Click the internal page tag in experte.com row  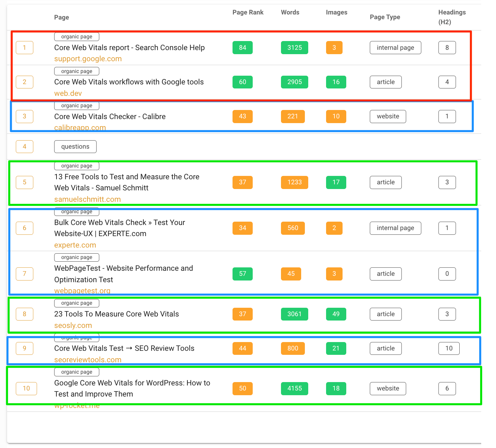(395, 228)
